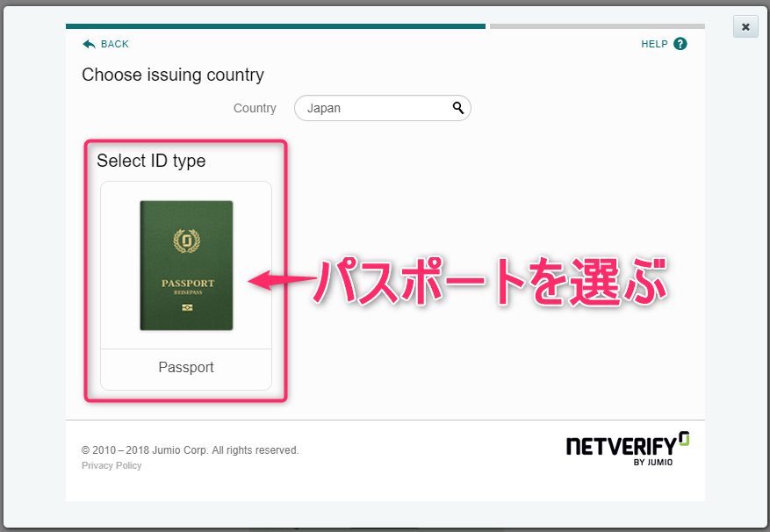The image size is (770, 532).
Task: Click the HELP text label
Action: point(654,44)
